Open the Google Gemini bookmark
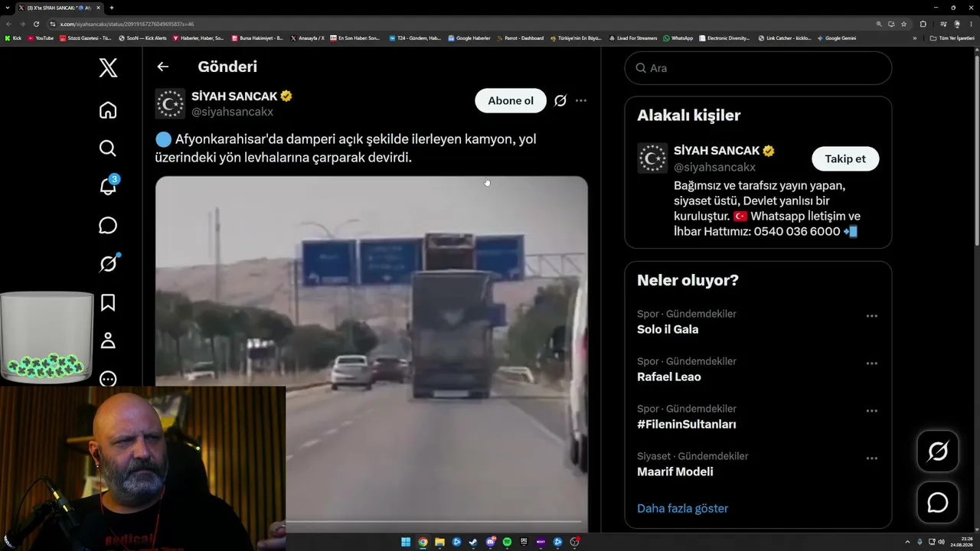Screen dimensions: 980x551 click(x=837, y=37)
